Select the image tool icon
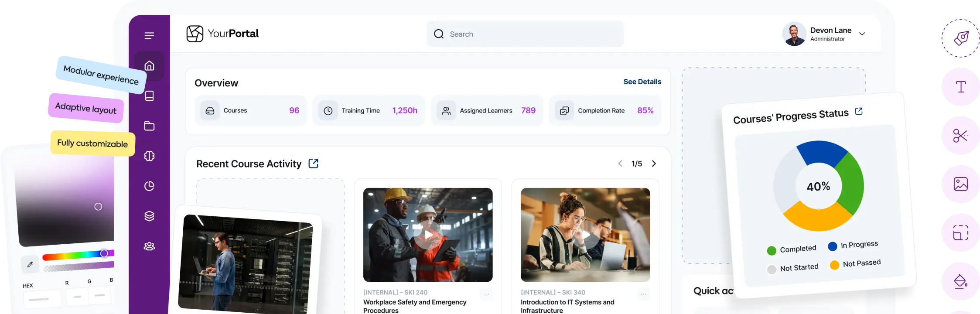Screen dimensions: 980x314 point(960,184)
